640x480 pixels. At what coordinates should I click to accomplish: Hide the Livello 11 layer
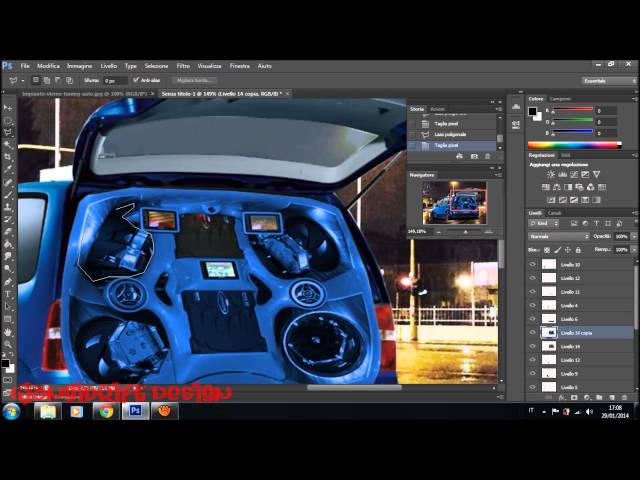coord(532,292)
